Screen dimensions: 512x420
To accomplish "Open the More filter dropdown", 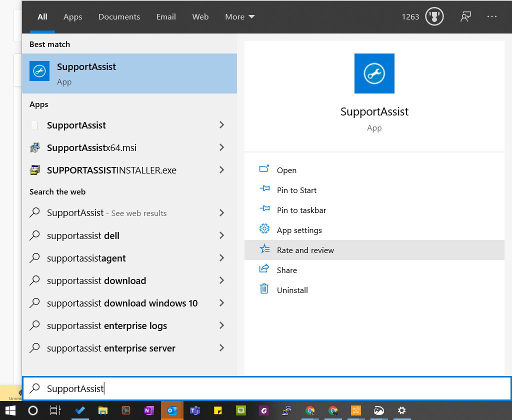I will [x=239, y=16].
